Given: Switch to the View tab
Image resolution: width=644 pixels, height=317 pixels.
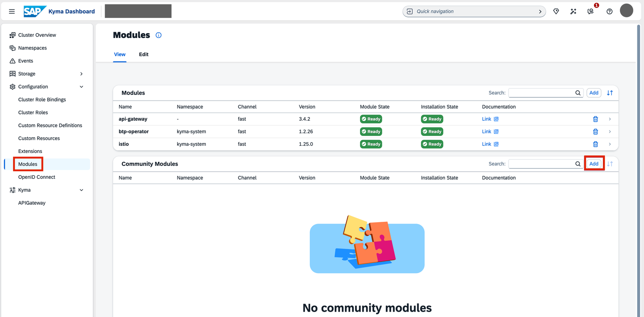Looking at the screenshot, I should coord(120,55).
